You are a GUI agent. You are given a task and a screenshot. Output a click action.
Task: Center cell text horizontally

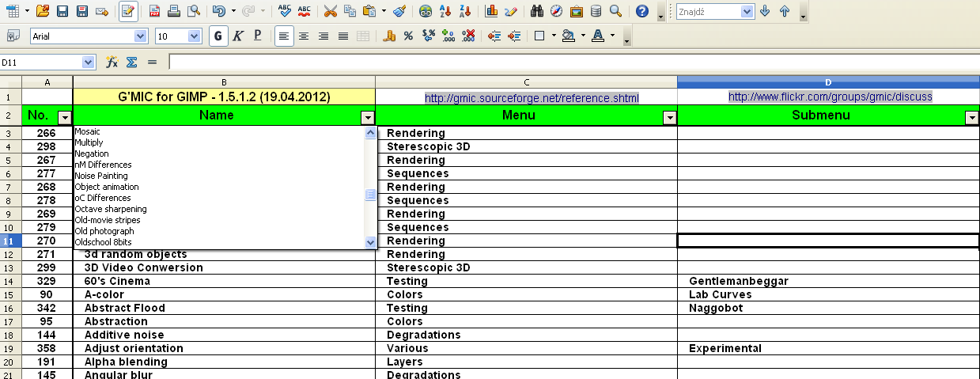[x=304, y=36]
